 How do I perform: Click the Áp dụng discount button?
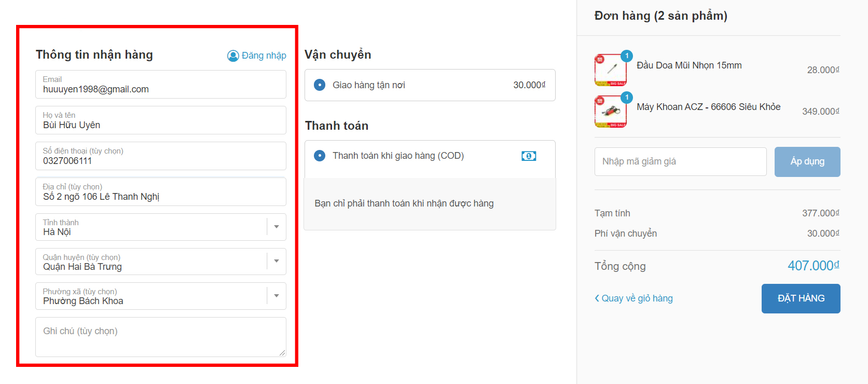click(x=807, y=161)
